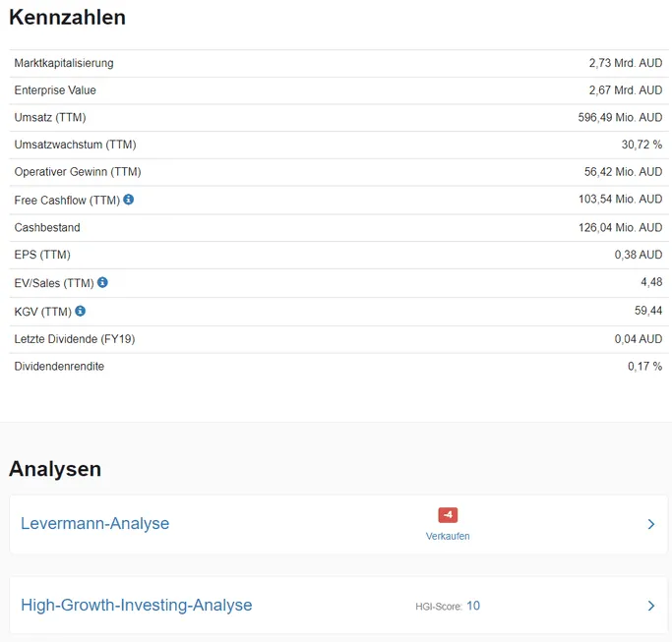The height and width of the screenshot is (642, 672).
Task: Select the value 2,67 Mrd. AUD
Action: pyautogui.click(x=626, y=89)
